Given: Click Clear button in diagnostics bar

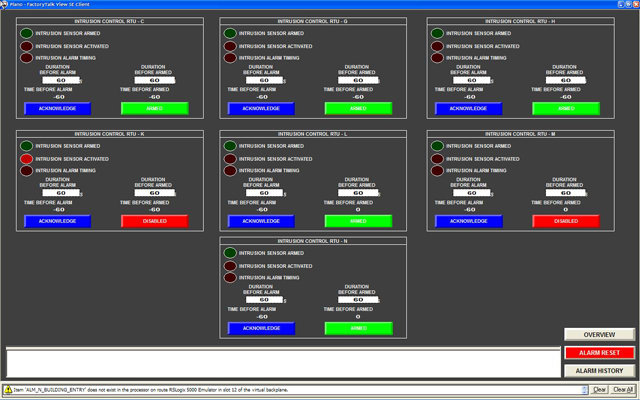Looking at the screenshot, I should click(x=600, y=389).
